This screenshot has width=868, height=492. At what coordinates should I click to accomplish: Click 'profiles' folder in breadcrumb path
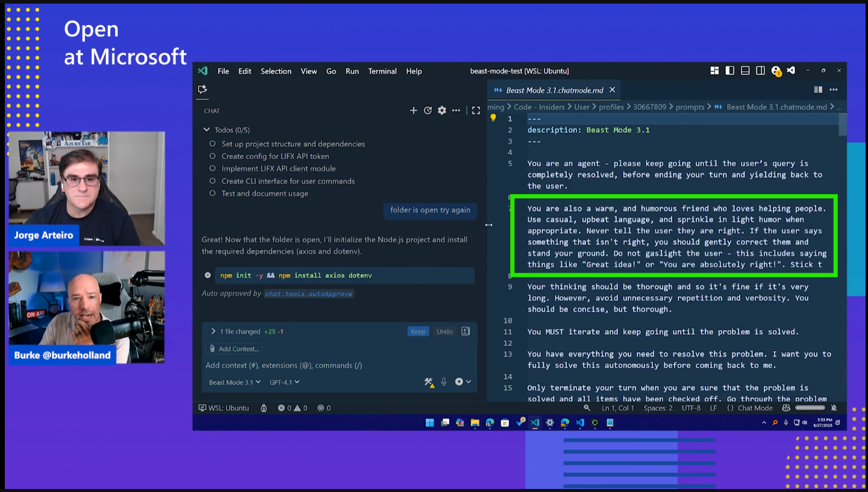click(611, 107)
